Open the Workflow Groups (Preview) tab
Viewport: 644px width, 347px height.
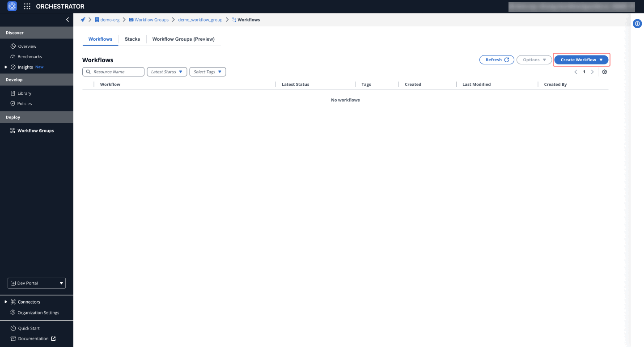pyautogui.click(x=183, y=39)
